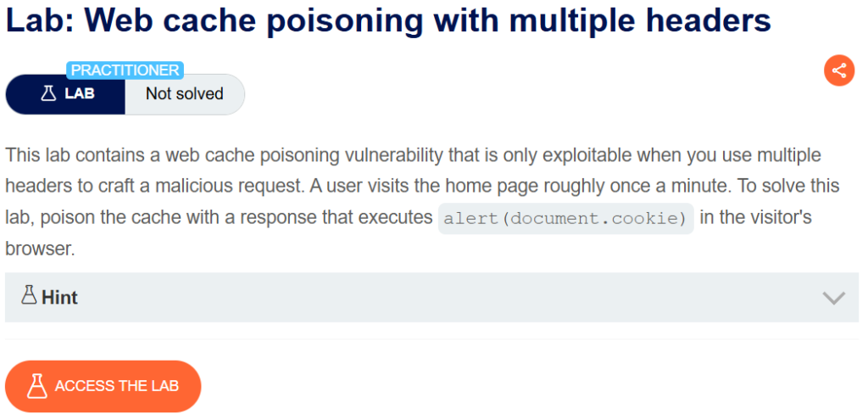This screenshot has height=420, width=868.
Task: Click 'in the visitor's' after the code snippet
Action: 755,218
